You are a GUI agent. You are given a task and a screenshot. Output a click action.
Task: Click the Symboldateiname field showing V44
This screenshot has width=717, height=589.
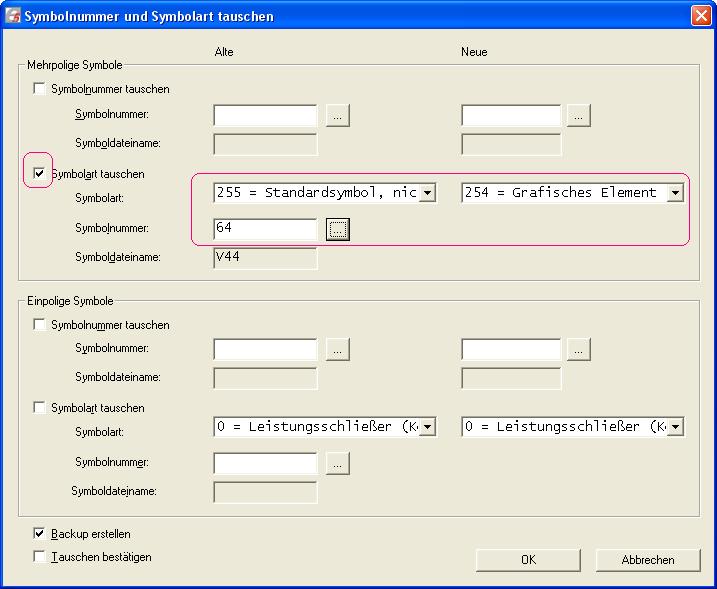[265, 258]
